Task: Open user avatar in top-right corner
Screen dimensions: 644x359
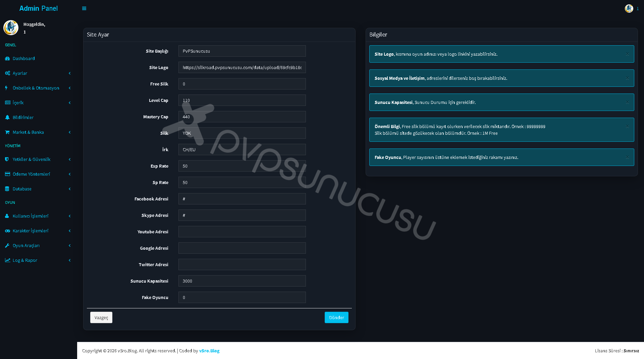Action: coord(629,8)
